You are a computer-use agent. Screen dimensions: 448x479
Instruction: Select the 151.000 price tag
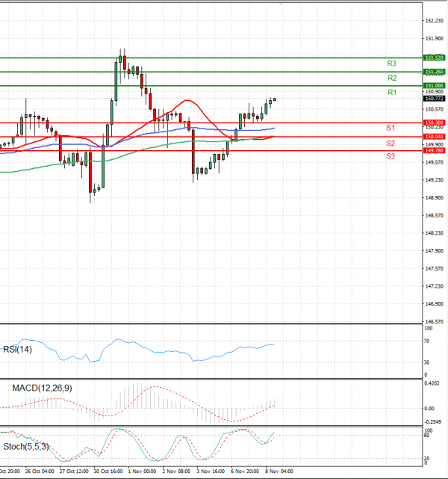click(x=434, y=85)
